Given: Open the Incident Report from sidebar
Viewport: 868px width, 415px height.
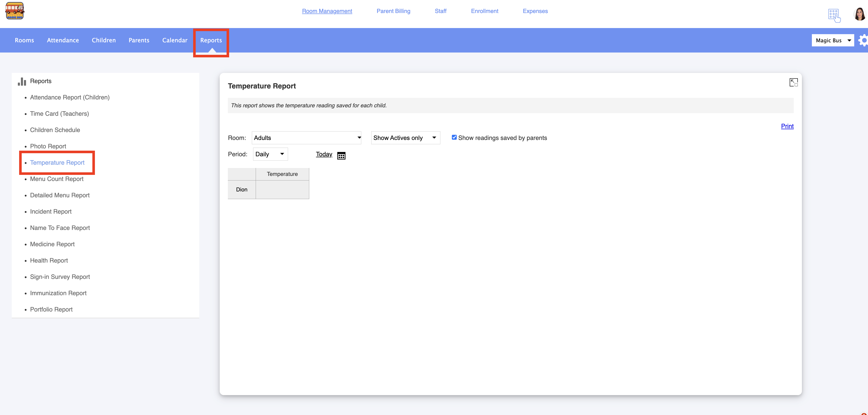Looking at the screenshot, I should pos(51,211).
